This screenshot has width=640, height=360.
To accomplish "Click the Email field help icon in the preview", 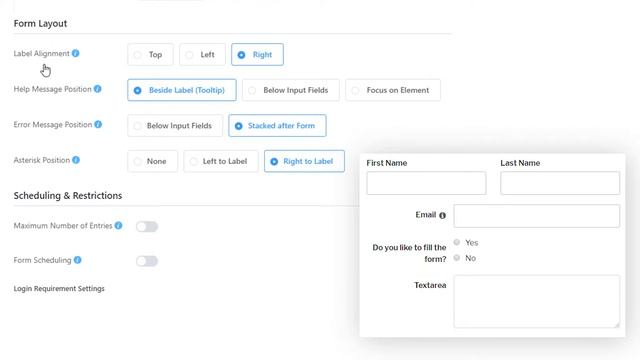I will pos(442,215).
